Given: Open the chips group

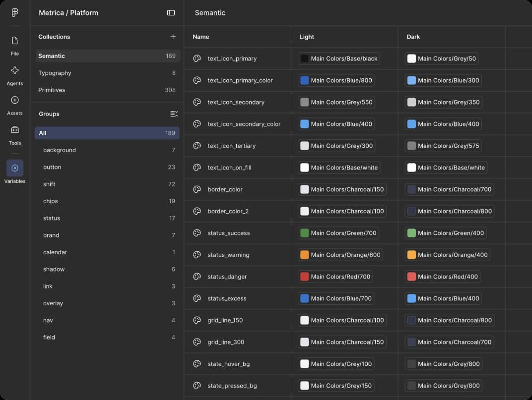Looking at the screenshot, I should pyautogui.click(x=107, y=201).
